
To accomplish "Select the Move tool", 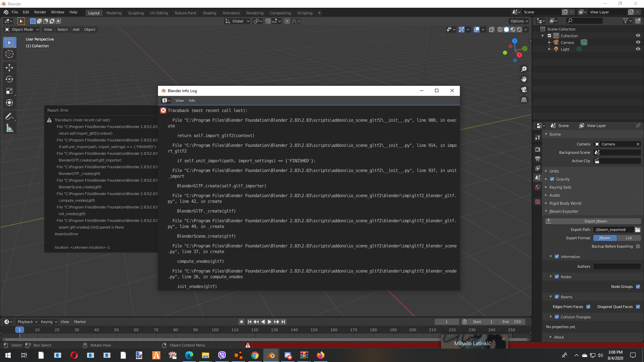I will (9, 68).
